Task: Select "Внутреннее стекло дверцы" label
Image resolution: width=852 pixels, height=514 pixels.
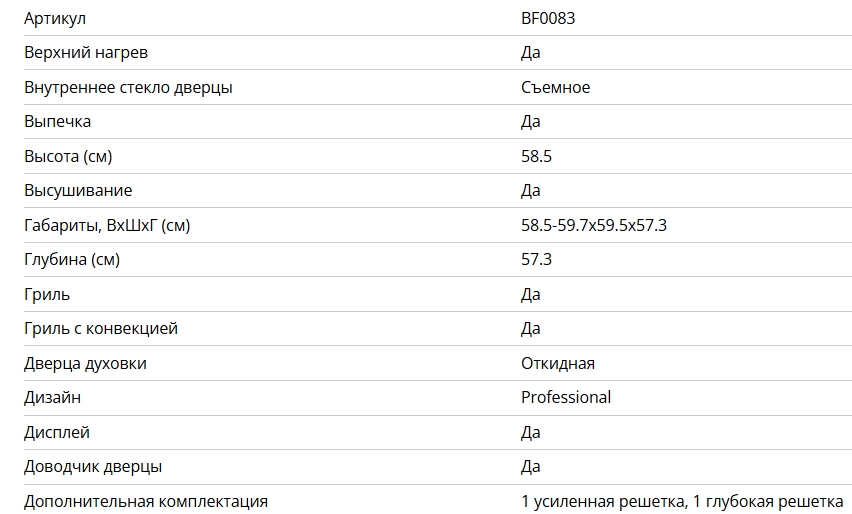Action: tap(128, 87)
